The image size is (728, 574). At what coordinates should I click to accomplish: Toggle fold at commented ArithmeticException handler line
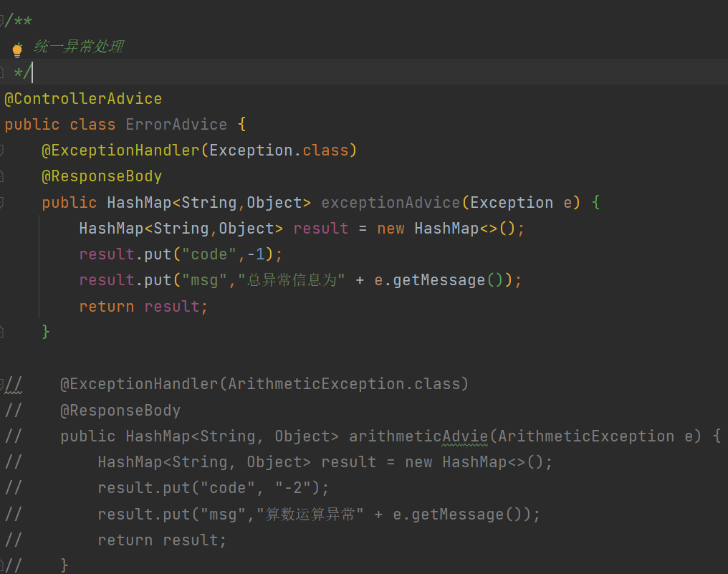[x=2, y=384]
